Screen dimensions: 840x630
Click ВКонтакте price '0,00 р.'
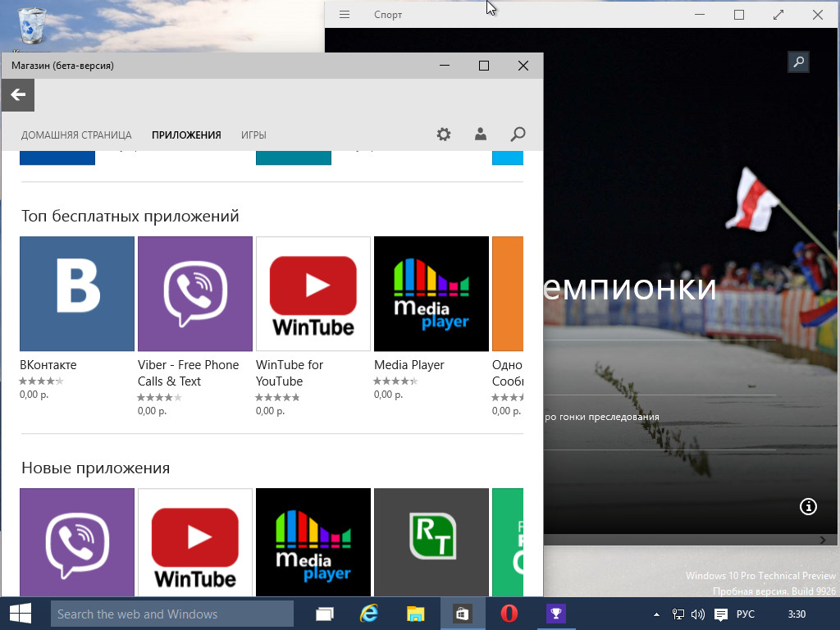34,395
